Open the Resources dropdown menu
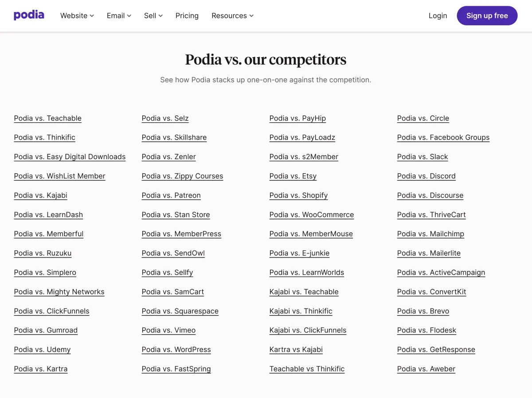The height and width of the screenshot is (398, 532). pyautogui.click(x=232, y=16)
